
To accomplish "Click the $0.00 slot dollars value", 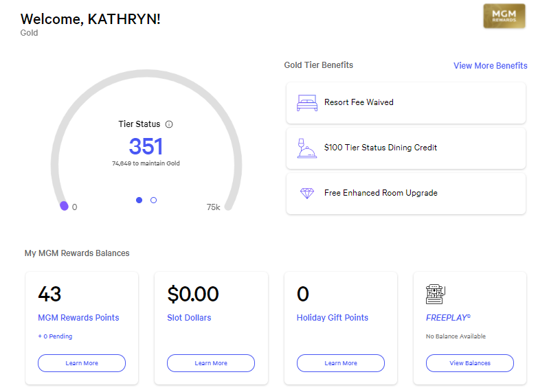I will point(193,294).
